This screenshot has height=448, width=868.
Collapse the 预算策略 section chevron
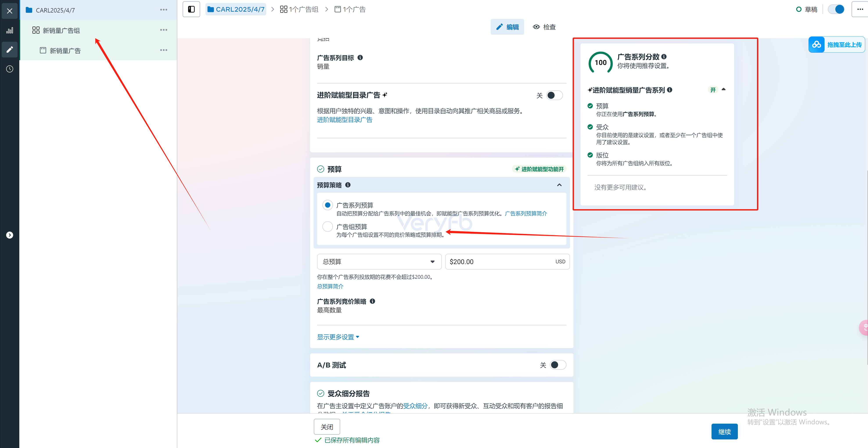[x=559, y=185]
